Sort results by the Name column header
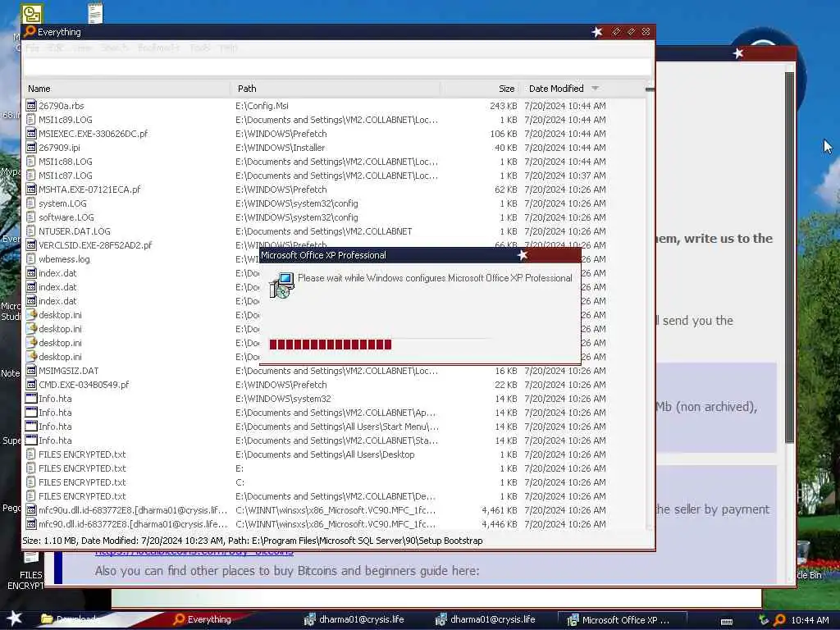Screen dimensions: 840x630 pos(127,89)
